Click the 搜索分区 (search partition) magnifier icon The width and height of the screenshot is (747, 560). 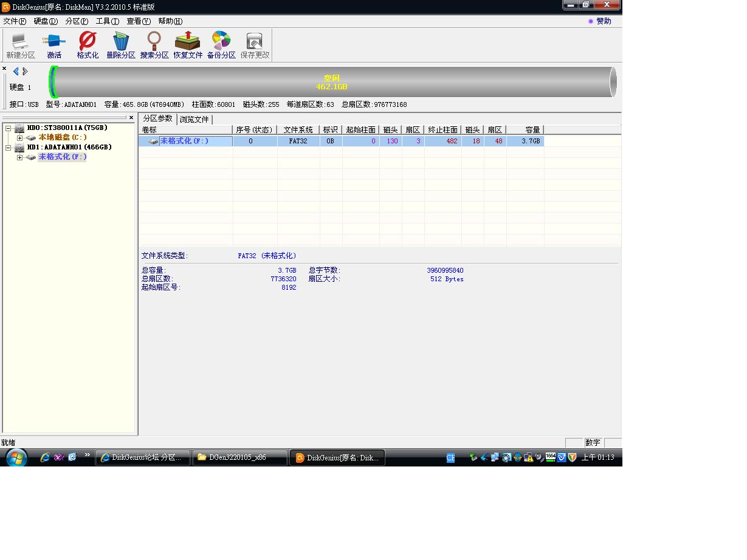(x=154, y=46)
